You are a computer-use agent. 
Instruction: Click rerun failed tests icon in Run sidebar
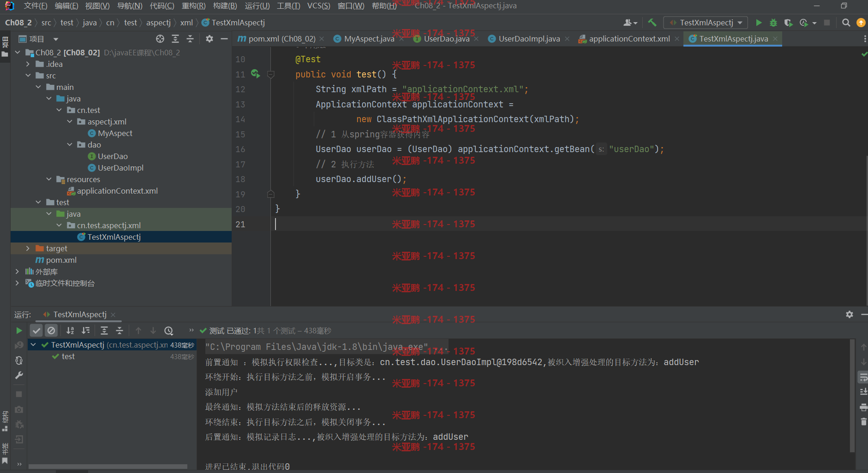click(x=19, y=345)
